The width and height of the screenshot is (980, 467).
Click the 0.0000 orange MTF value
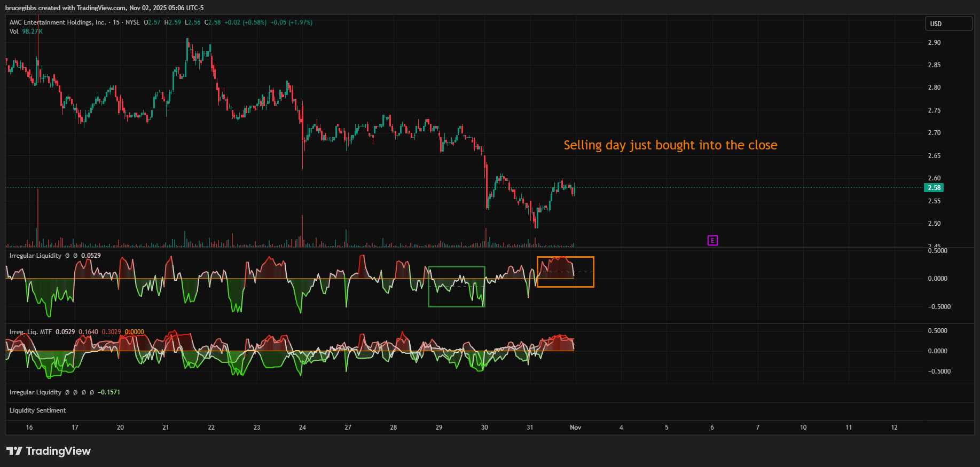pyautogui.click(x=134, y=332)
